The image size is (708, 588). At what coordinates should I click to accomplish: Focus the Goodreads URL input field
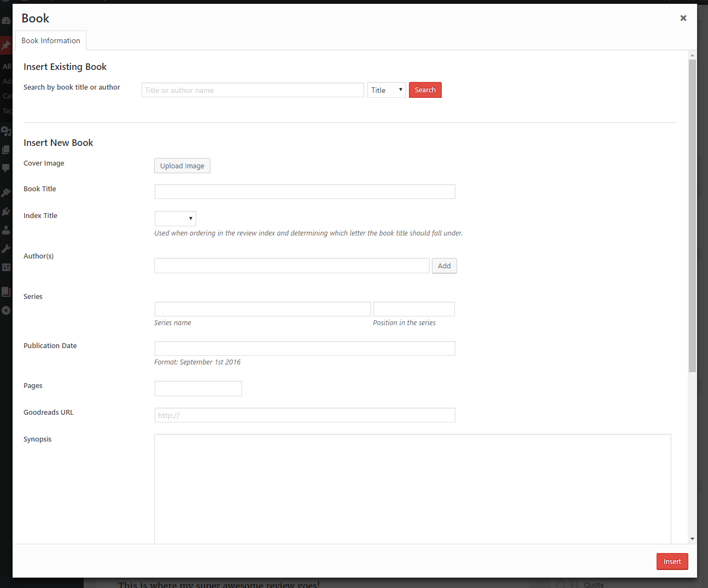pyautogui.click(x=305, y=415)
